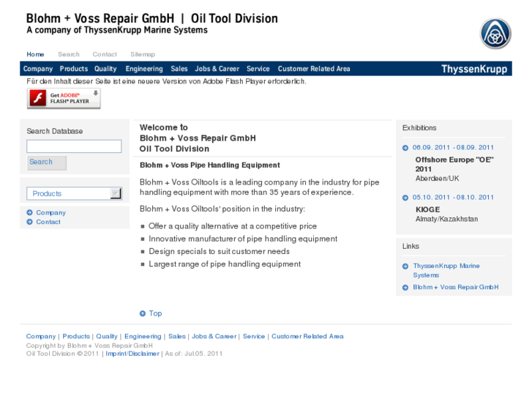Click arrow icon next to 06.09.2011 exhibition date
This screenshot has height=399, width=532.
405,148
